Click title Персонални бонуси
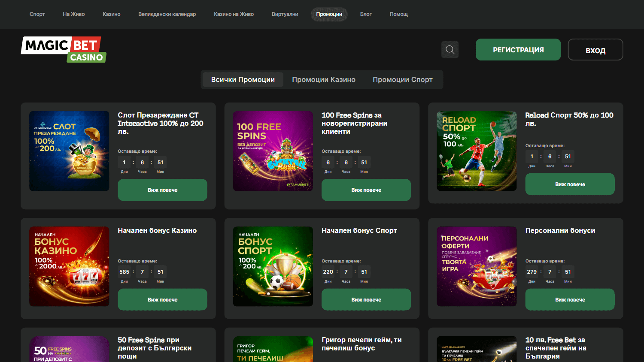The width and height of the screenshot is (644, 362). tap(560, 231)
